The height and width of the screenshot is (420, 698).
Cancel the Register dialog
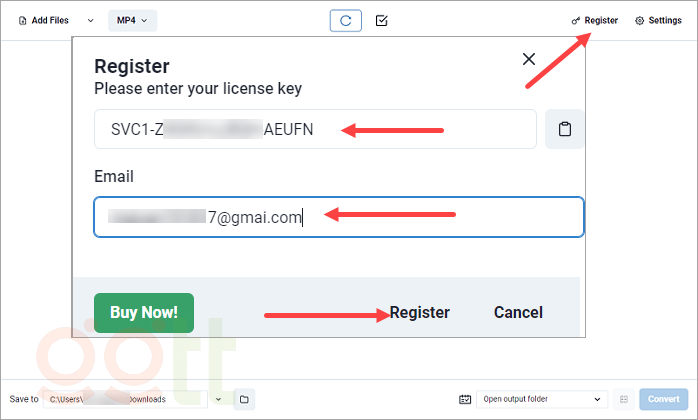pos(518,312)
